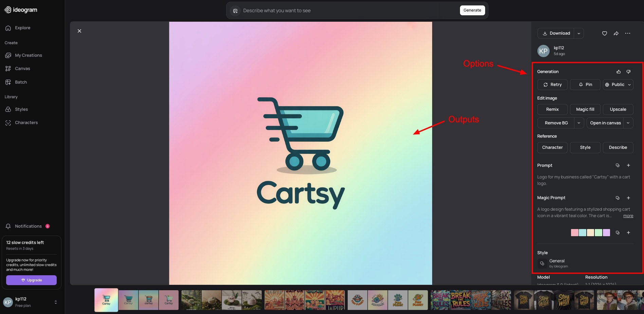
Task: Click the heart icon to like the image
Action: (x=604, y=33)
